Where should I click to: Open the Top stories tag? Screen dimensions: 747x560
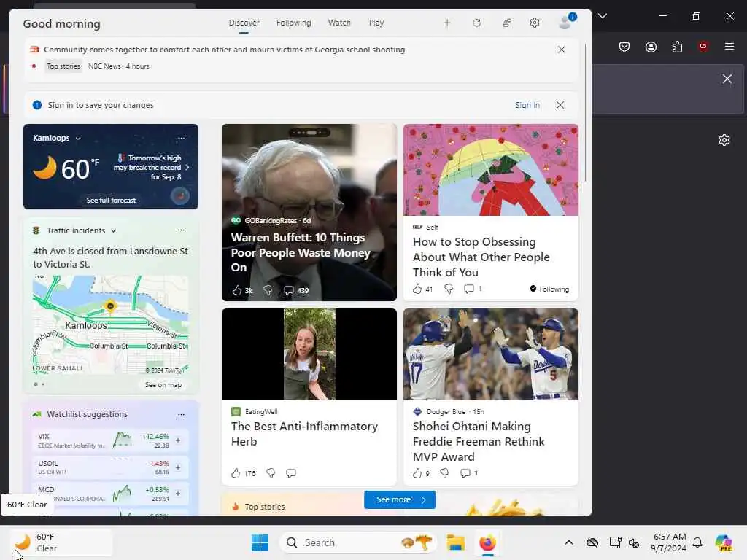(63, 66)
